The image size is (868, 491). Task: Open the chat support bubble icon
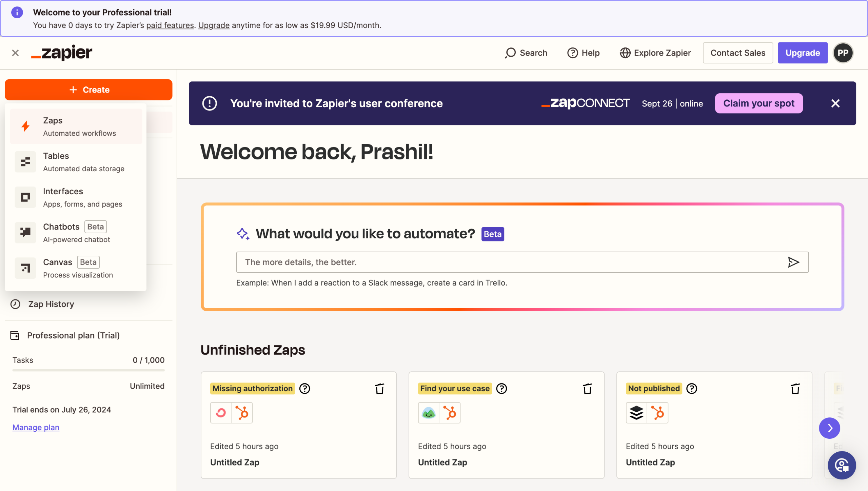[x=842, y=465]
